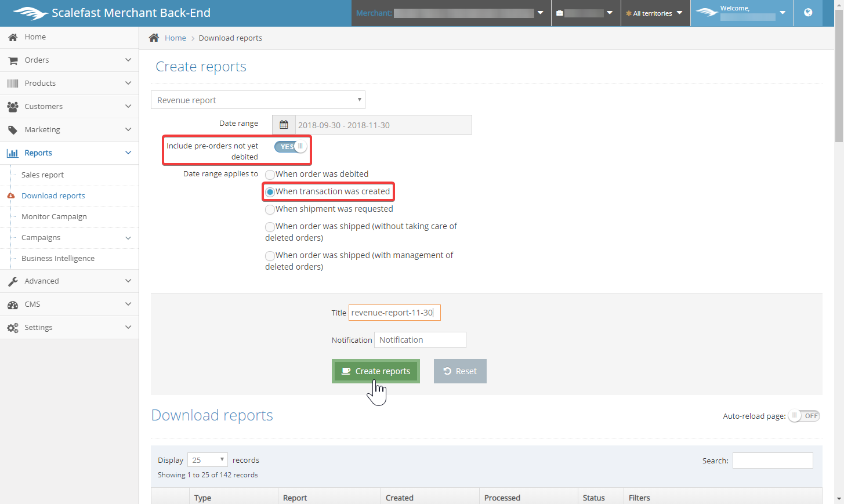The width and height of the screenshot is (844, 504).
Task: Click the Marketing tag icon
Action: coord(13,130)
